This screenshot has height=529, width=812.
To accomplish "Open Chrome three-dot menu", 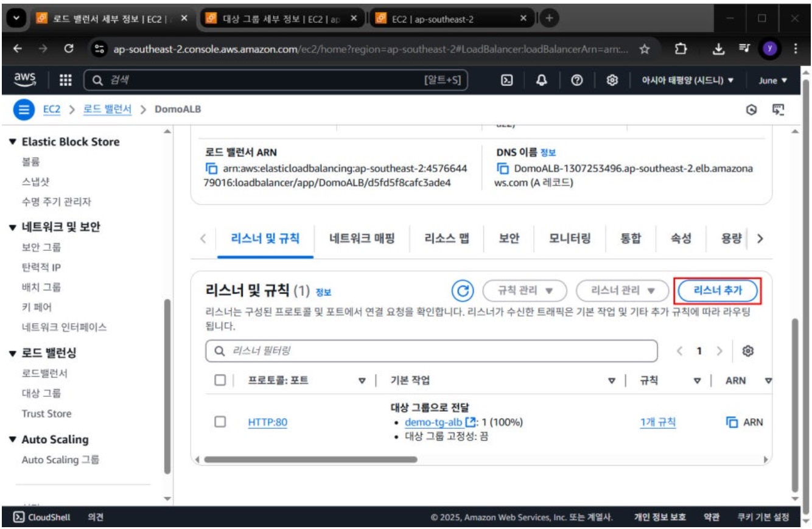I will pos(795,50).
